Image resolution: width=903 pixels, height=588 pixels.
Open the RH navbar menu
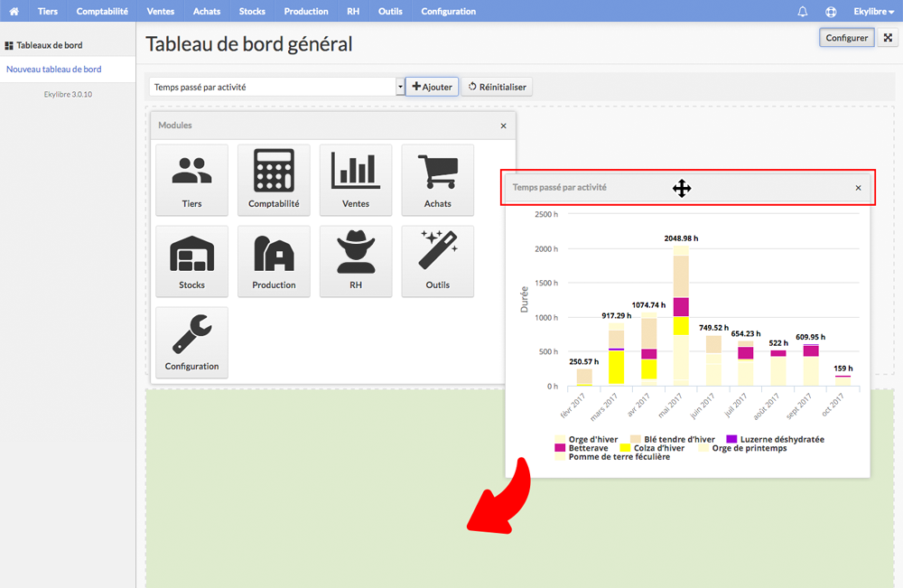pos(353,11)
